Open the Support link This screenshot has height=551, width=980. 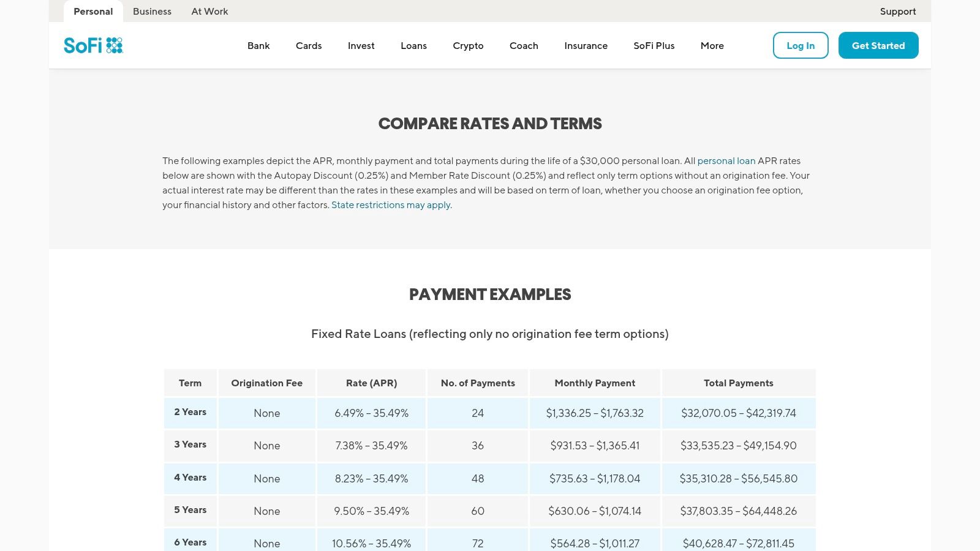tap(898, 11)
